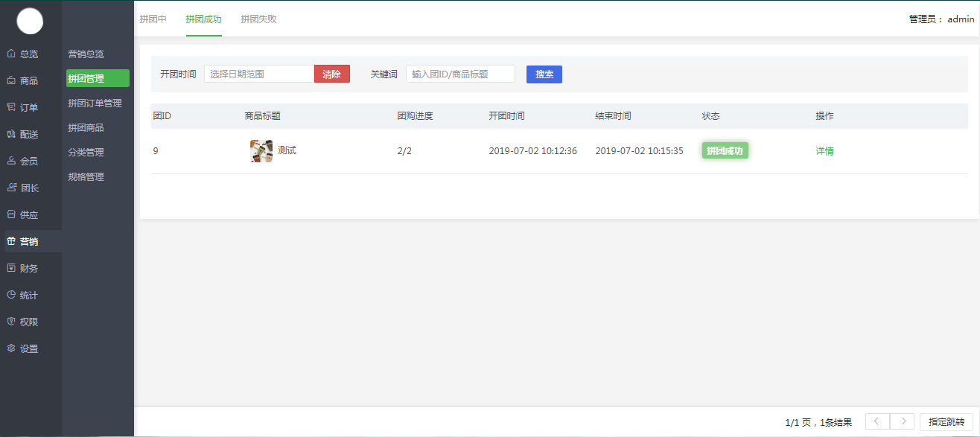
Task: Click the pie chart icon beside 统计
Action: coord(11,295)
